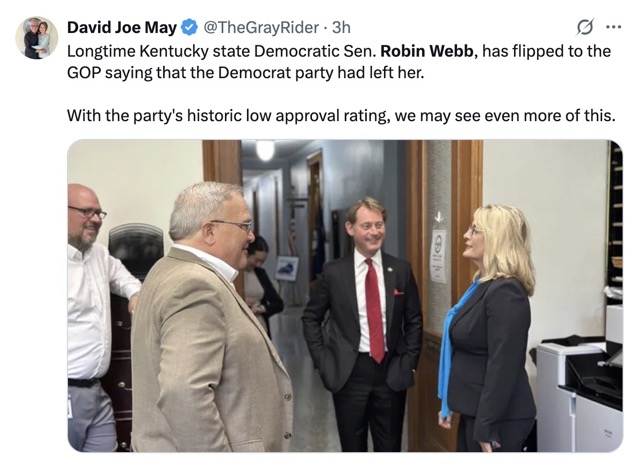Click the David Joe May display name

(x=122, y=27)
